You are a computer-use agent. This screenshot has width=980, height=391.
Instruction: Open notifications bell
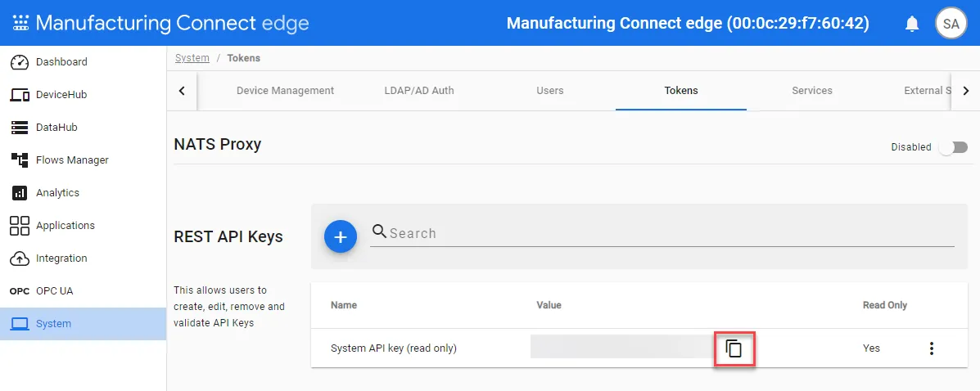912,24
